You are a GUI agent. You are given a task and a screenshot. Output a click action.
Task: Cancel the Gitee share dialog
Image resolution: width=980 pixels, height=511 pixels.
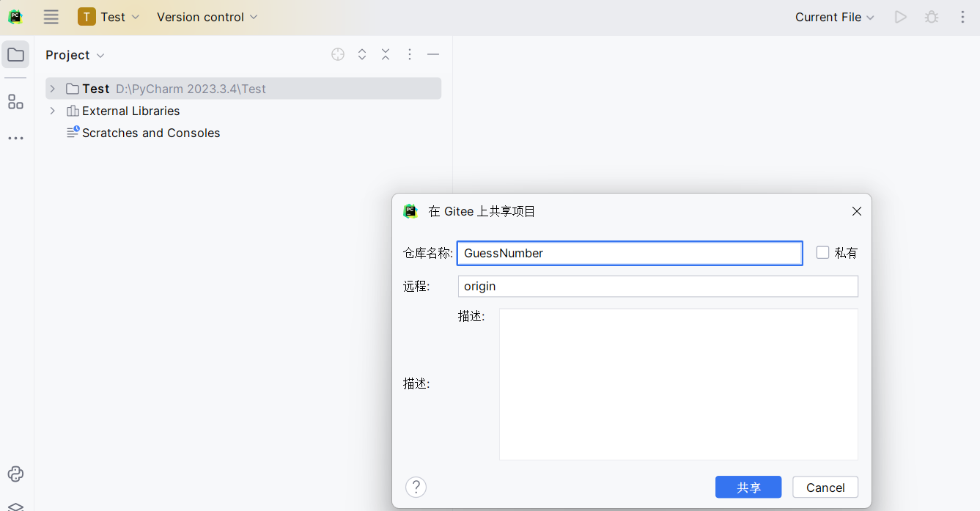coord(825,488)
